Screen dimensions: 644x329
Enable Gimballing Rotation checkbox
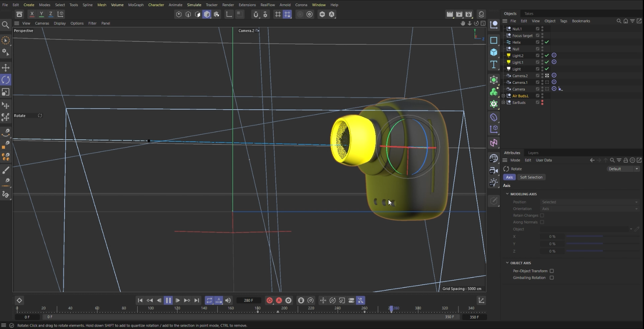pos(552,278)
